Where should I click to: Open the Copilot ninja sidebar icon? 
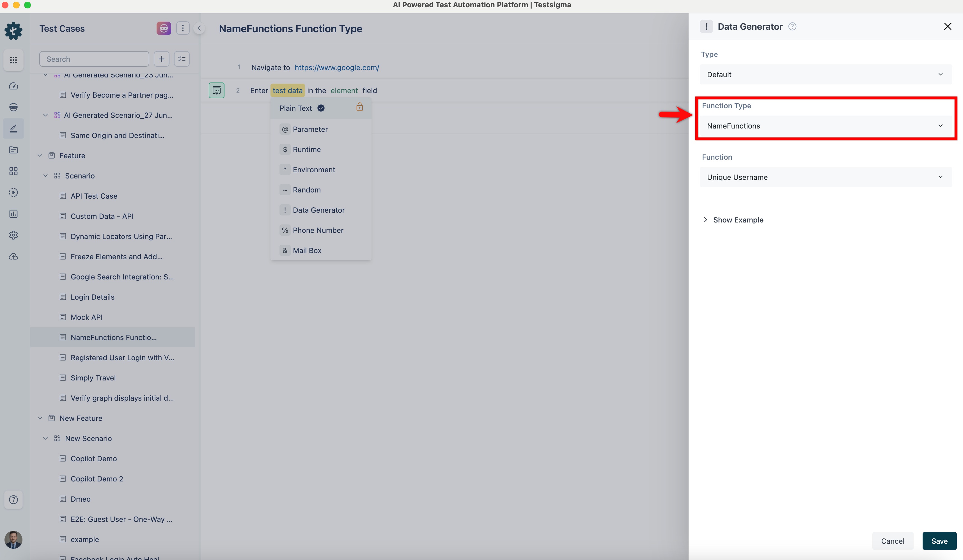click(x=13, y=107)
